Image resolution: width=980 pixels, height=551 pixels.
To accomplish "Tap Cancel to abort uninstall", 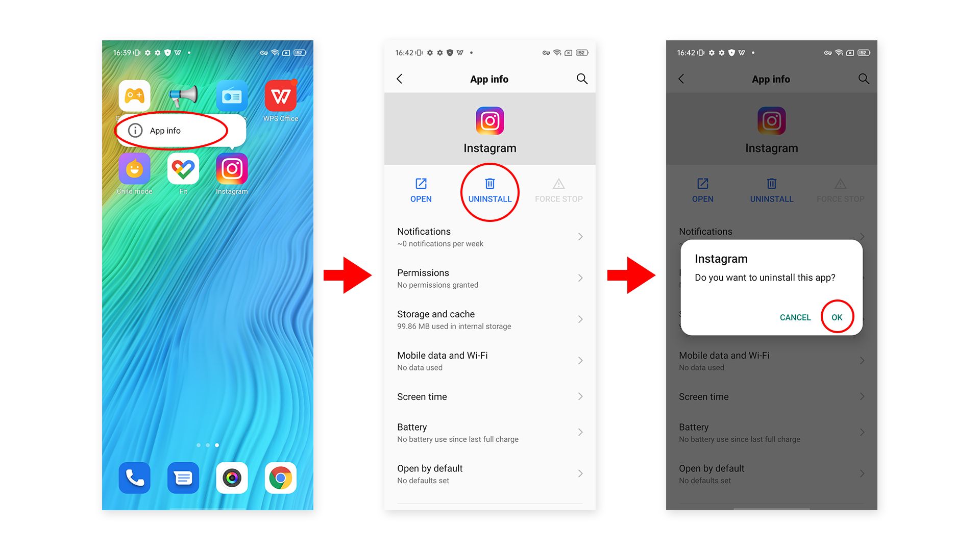I will 794,317.
